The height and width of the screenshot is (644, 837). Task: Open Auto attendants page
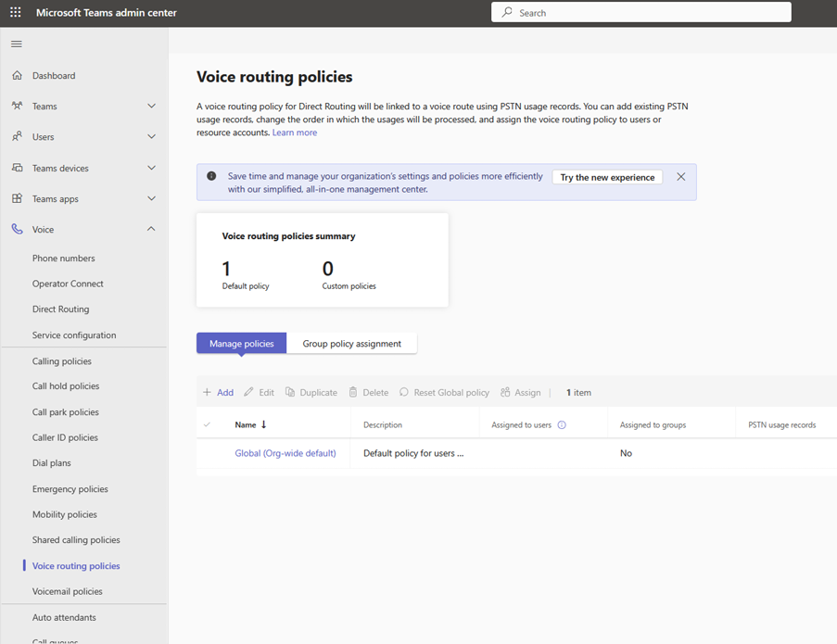point(64,617)
